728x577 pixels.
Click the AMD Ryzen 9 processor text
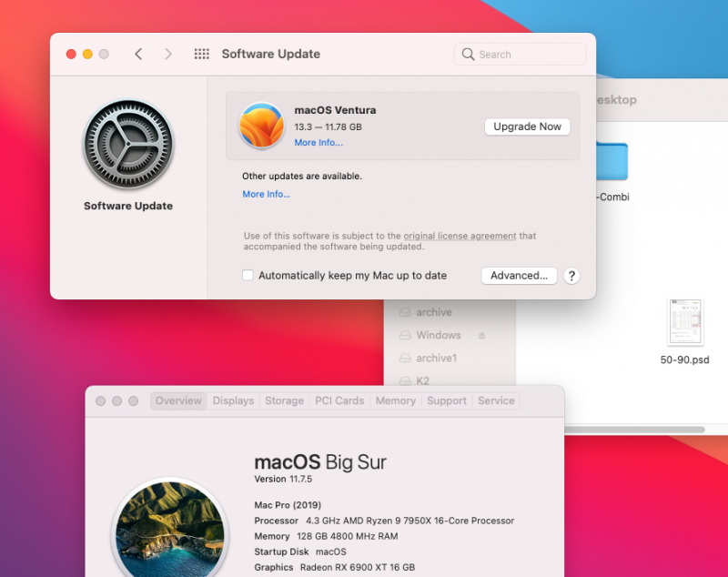410,521
